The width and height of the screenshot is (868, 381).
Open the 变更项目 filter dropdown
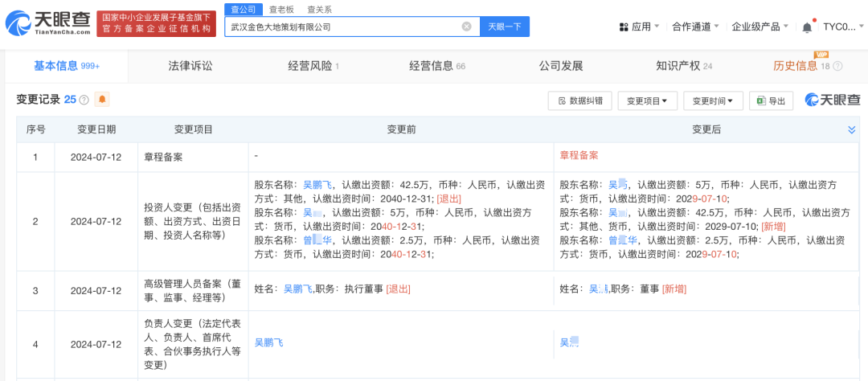click(647, 100)
